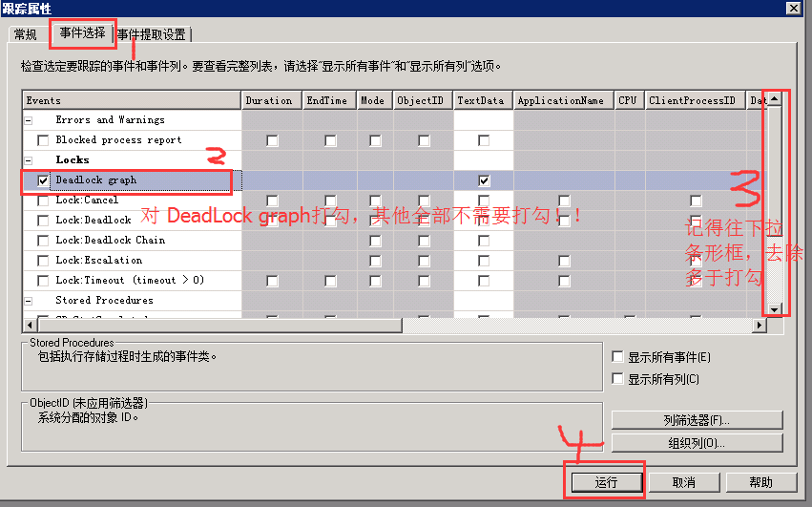Uncheck the Deadlock graph event checkbox
Viewport: 812px width, 507px height.
43,180
